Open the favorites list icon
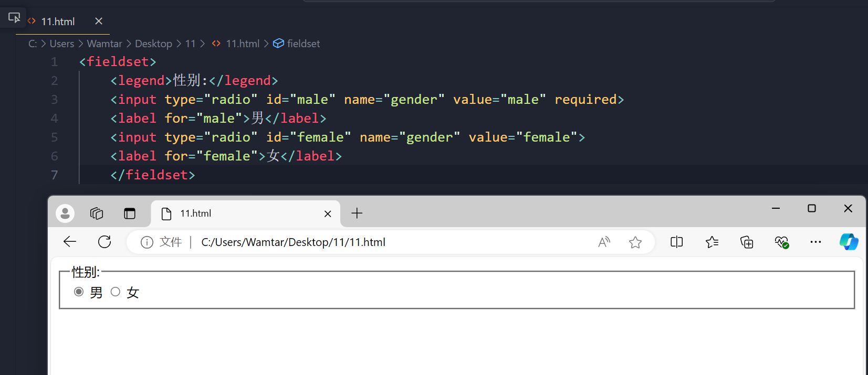The height and width of the screenshot is (375, 868). pos(712,242)
